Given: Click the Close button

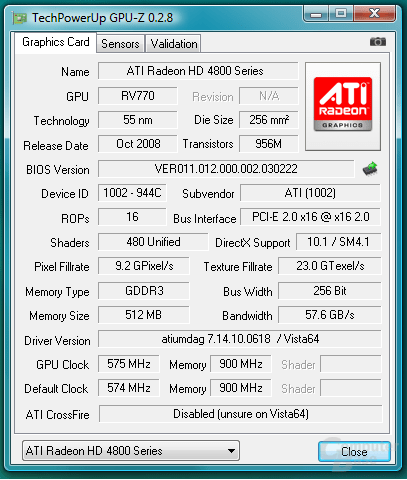Looking at the screenshot, I should (x=354, y=452).
